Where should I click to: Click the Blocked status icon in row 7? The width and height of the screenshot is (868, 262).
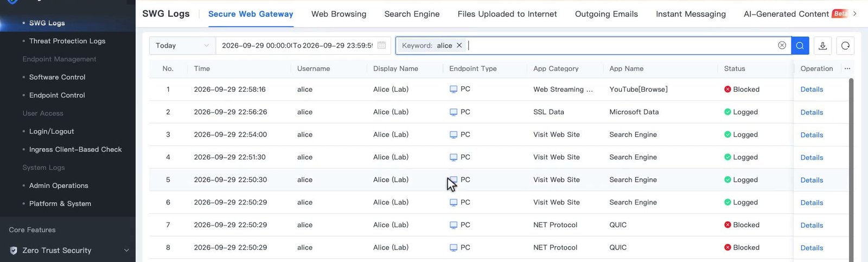(727, 225)
